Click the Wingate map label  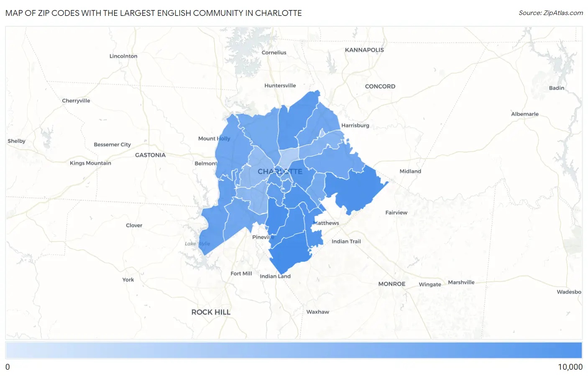(x=430, y=284)
